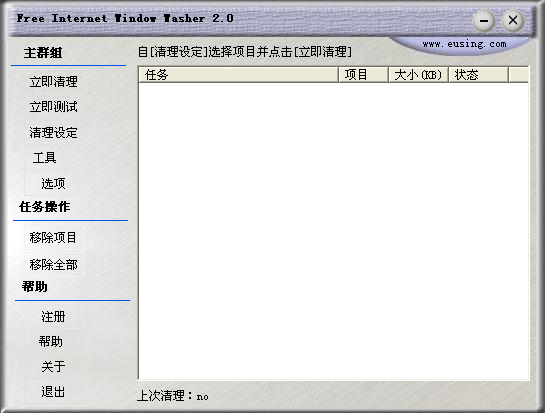Viewport: 545px width, 413px height.
Task: Open the 帮助 button under help section
Action: 51,342
